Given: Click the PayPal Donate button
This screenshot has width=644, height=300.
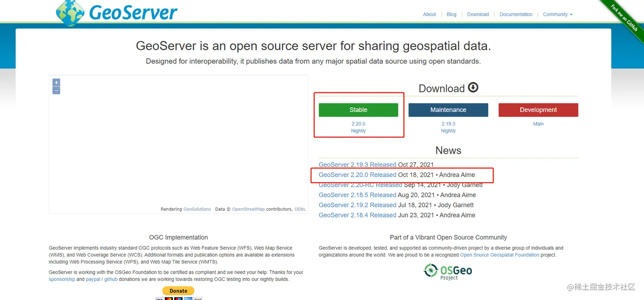Looking at the screenshot, I should [178, 291].
